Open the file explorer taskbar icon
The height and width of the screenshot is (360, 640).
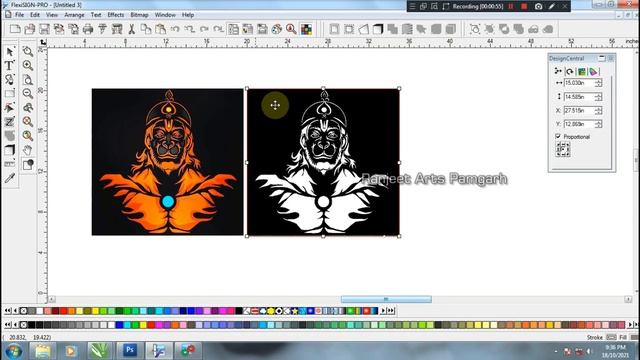pos(42,351)
